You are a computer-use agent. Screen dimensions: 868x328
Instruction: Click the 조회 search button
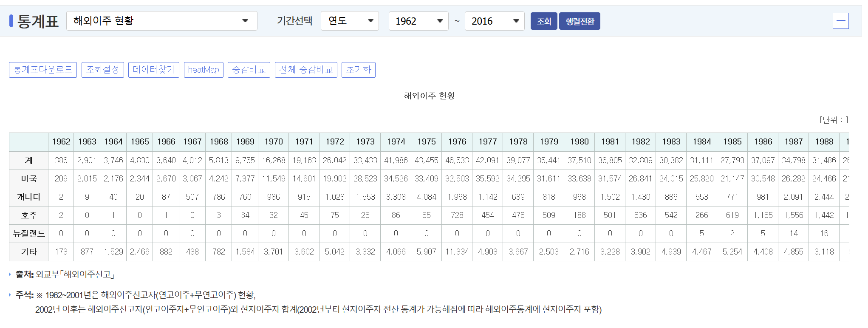tap(543, 21)
